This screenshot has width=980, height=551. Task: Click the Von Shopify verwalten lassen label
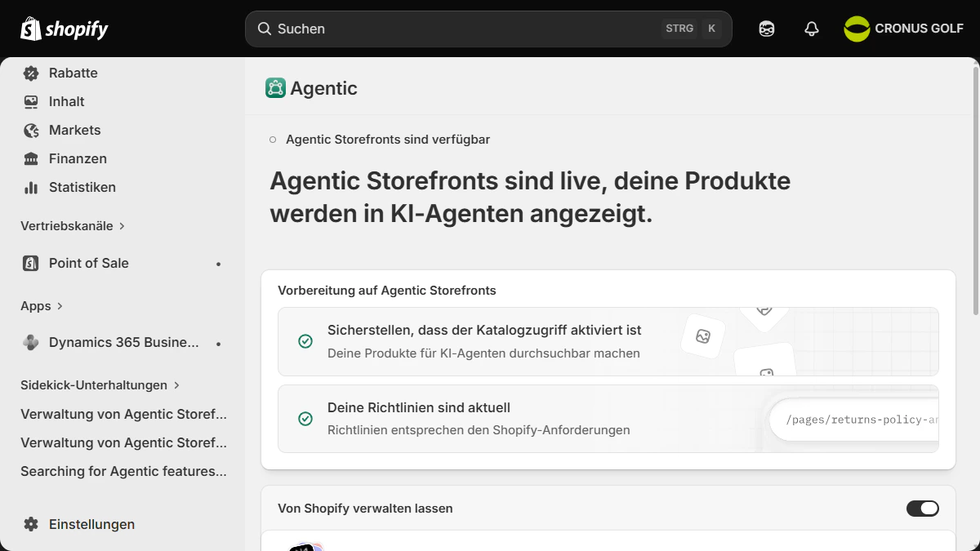365,509
